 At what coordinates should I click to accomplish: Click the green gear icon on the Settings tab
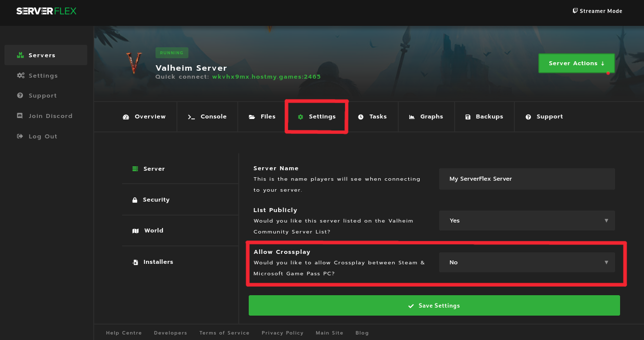[301, 117]
